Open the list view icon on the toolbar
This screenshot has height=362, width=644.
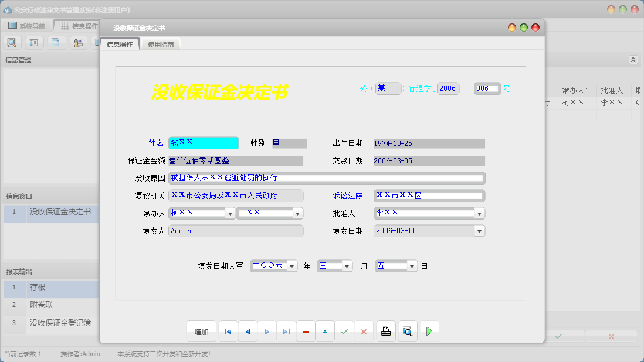pos(33,42)
